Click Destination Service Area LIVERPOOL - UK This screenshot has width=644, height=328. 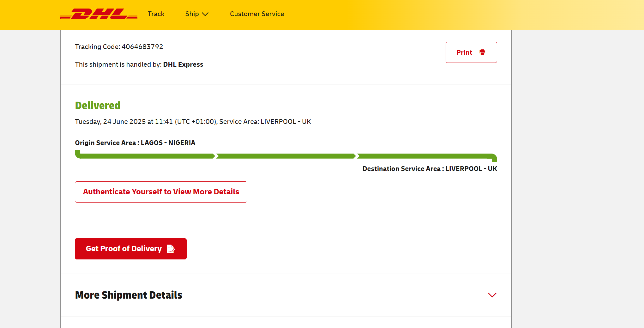click(x=430, y=169)
